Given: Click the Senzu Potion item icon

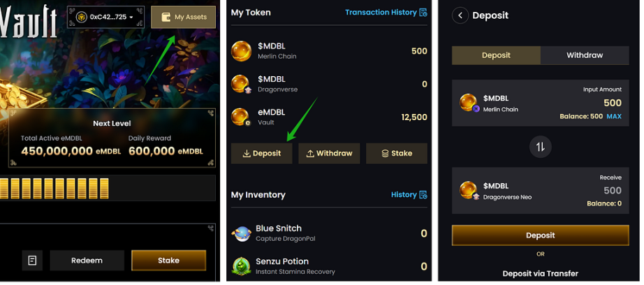Looking at the screenshot, I should pos(242,266).
